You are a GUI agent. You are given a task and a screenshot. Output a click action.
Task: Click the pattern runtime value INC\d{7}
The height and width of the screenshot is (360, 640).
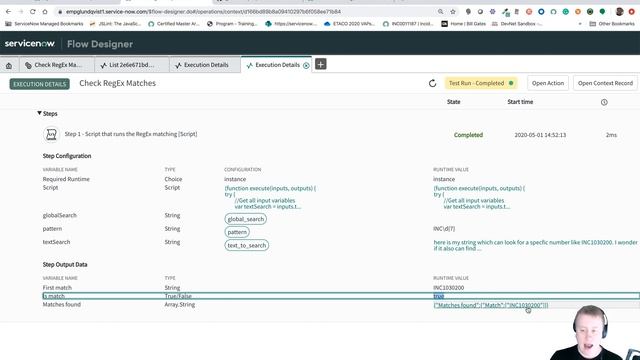444,229
